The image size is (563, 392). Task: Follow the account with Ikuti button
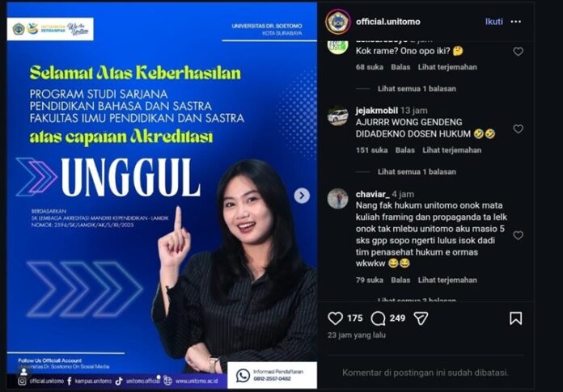(x=493, y=22)
